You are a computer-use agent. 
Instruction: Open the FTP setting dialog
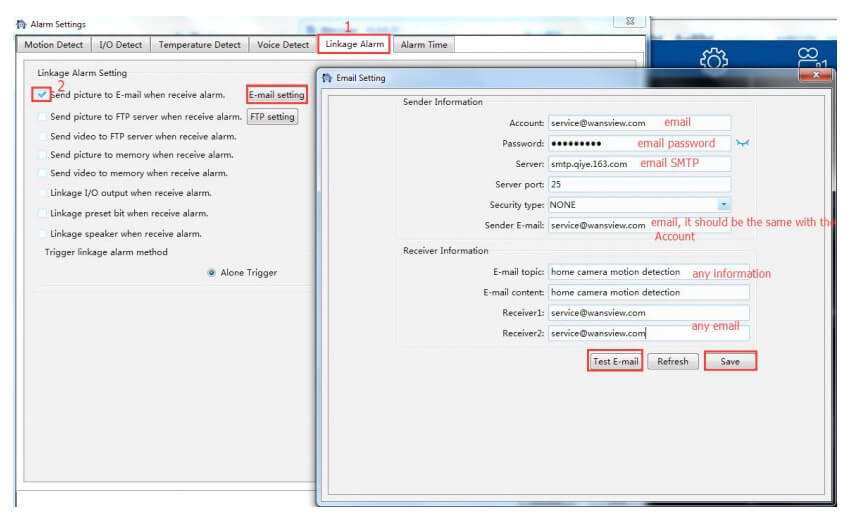tap(272, 117)
